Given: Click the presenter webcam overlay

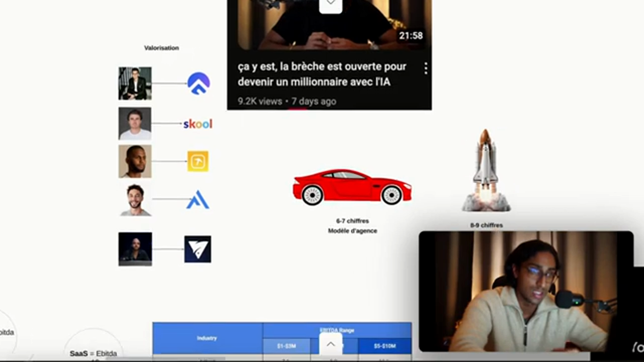Looking at the screenshot, I should point(526,291).
